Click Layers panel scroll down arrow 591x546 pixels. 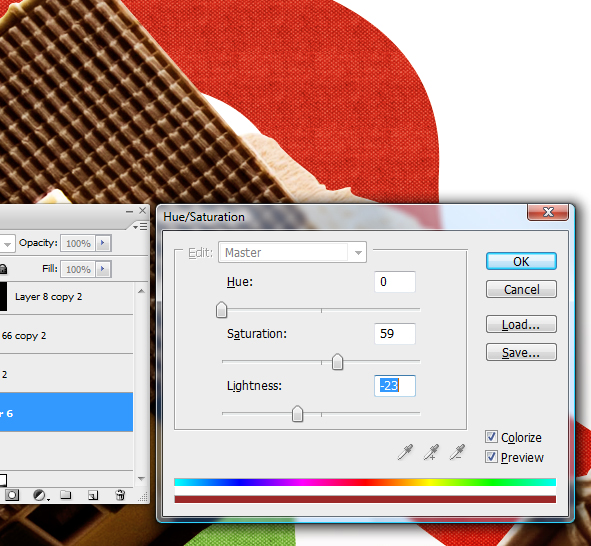click(141, 479)
